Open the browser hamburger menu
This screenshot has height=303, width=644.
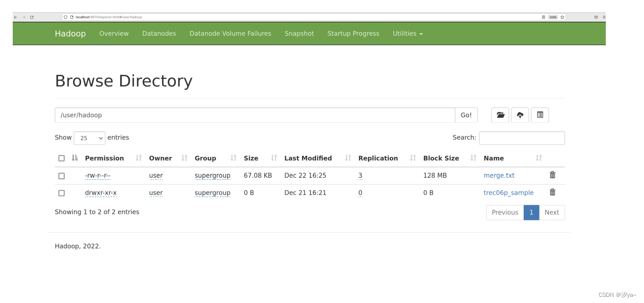coord(604,17)
